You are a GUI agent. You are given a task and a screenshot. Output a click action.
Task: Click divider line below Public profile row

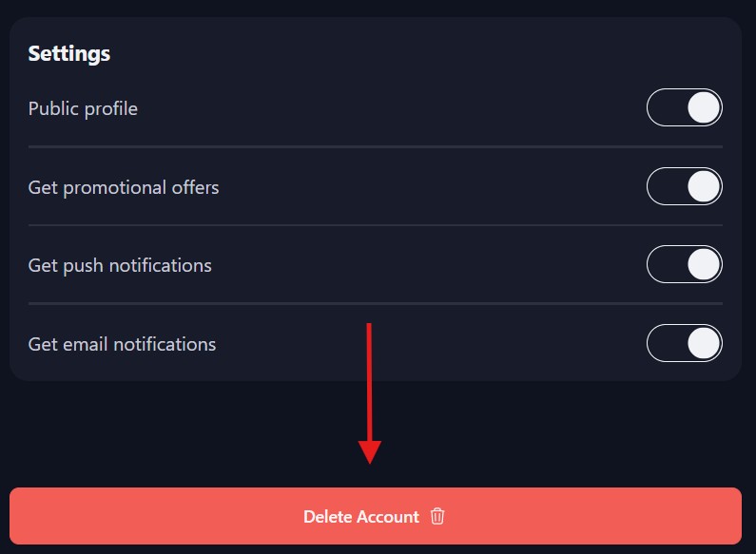pos(376,147)
